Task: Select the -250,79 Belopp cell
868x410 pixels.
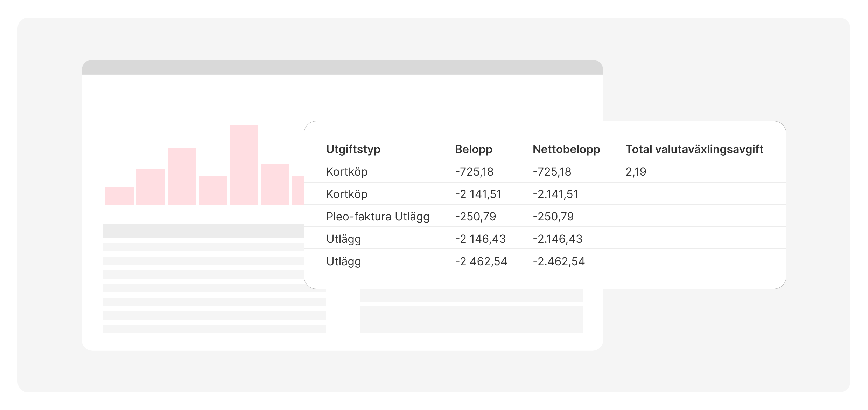Action: tap(476, 217)
